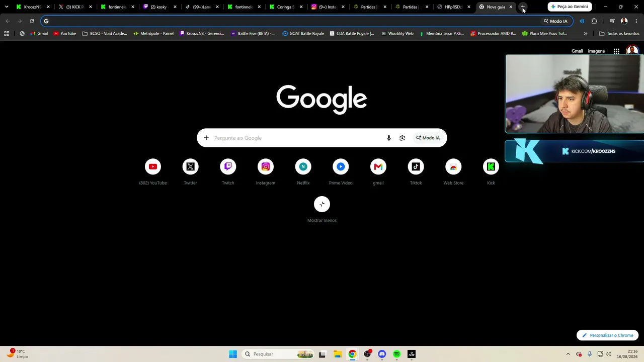Search by image with Google Lens
Image resolution: width=644 pixels, height=362 pixels.
402,138
